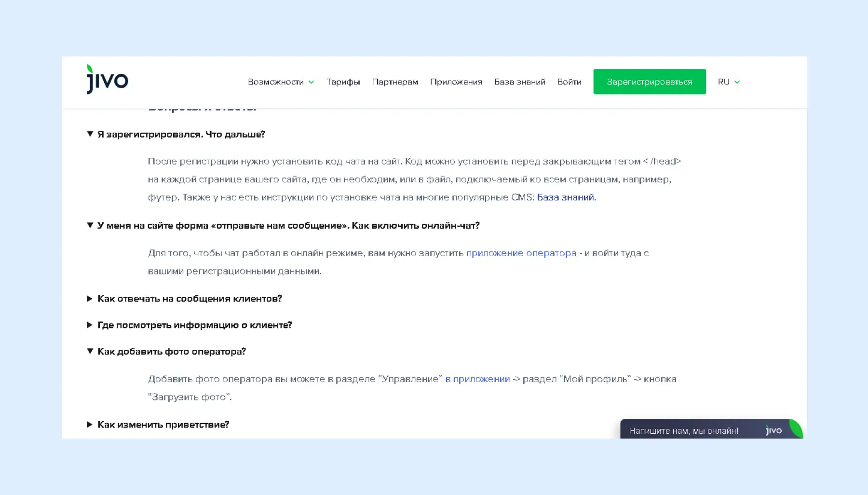Open the RU language selector

coord(728,82)
